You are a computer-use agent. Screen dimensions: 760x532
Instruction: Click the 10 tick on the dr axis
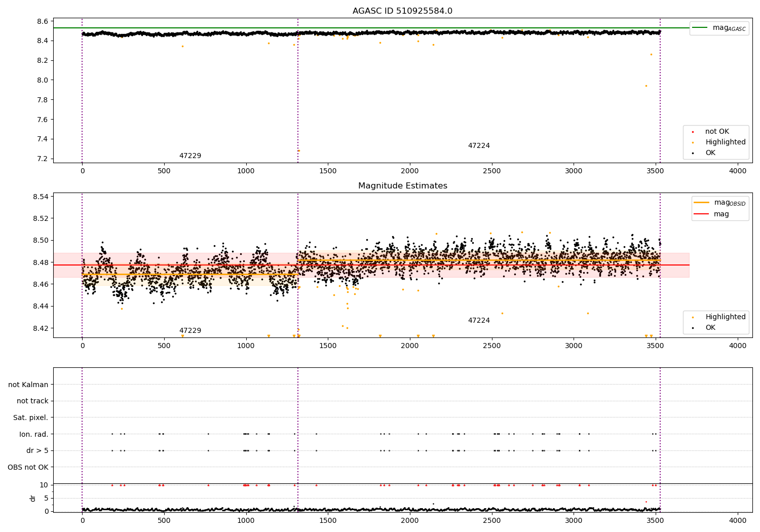click(44, 485)
